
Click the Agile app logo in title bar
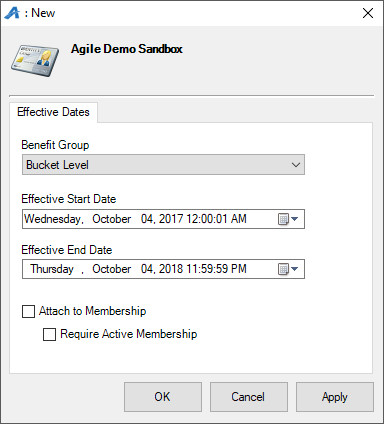tap(12, 13)
